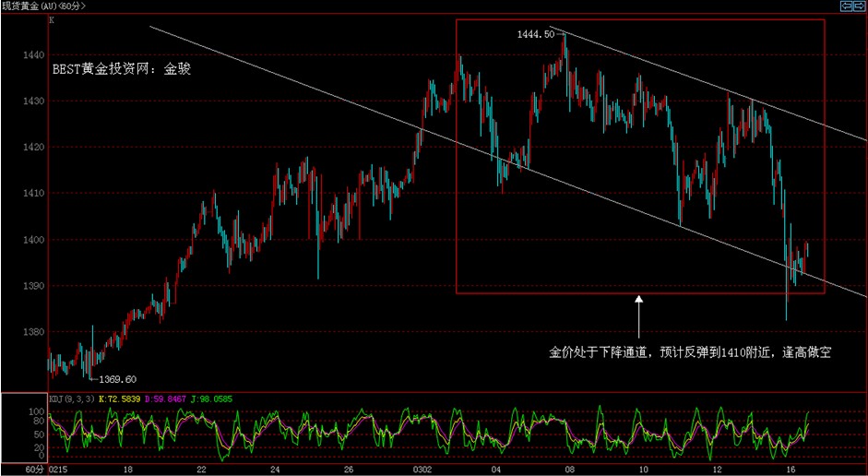
Task: Click the magenta D:59.8467 value
Action: (166, 399)
